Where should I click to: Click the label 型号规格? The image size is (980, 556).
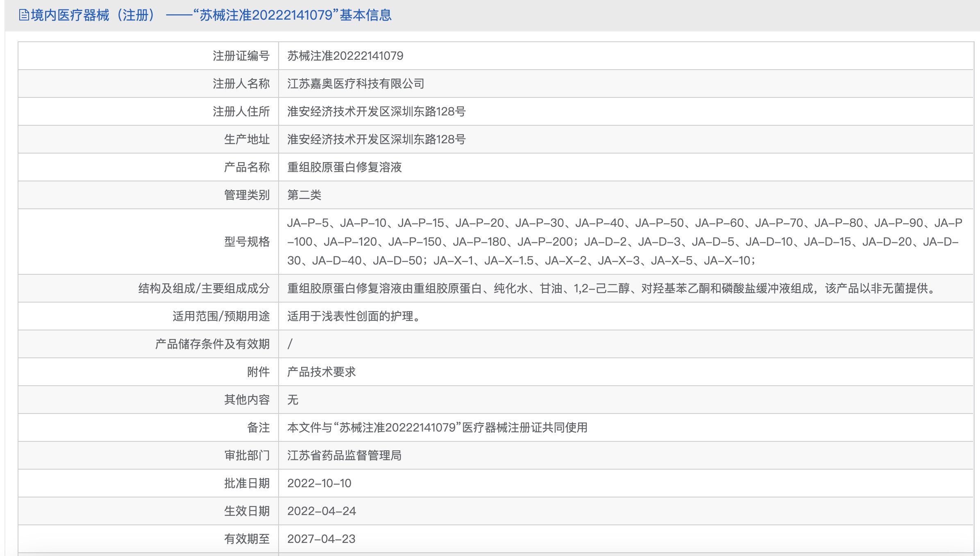[x=247, y=242]
